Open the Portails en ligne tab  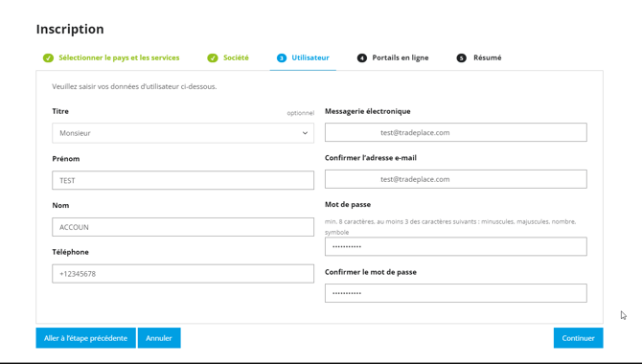393,57
